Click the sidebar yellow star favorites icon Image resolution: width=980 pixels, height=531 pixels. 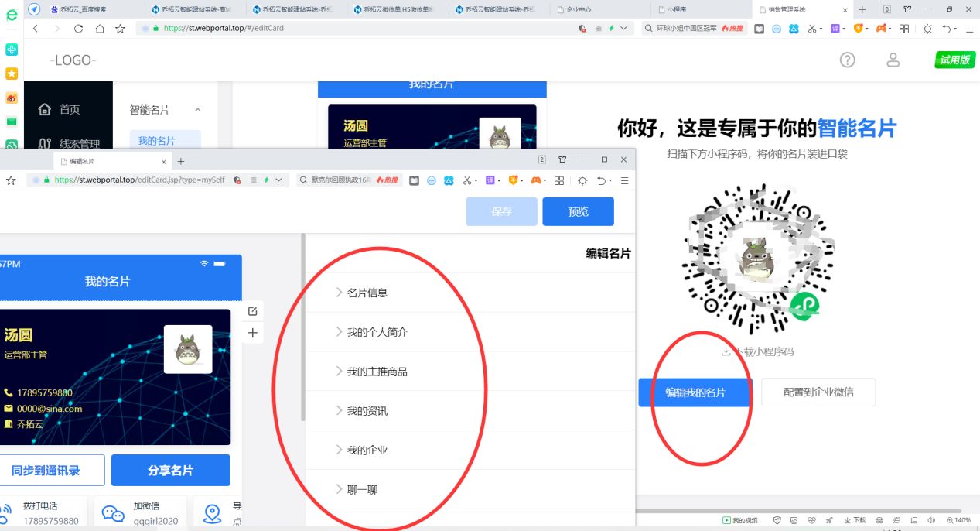12,74
